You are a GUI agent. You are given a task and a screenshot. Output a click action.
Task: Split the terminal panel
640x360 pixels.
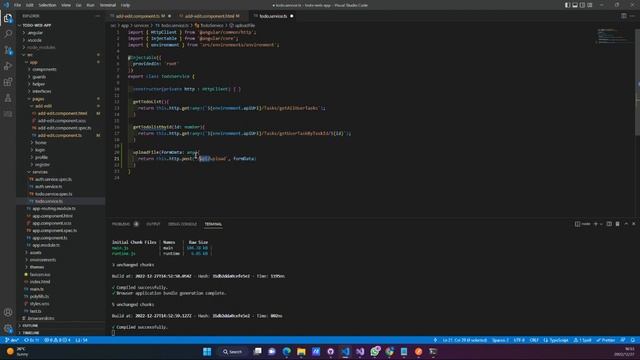pyautogui.click(x=609, y=224)
